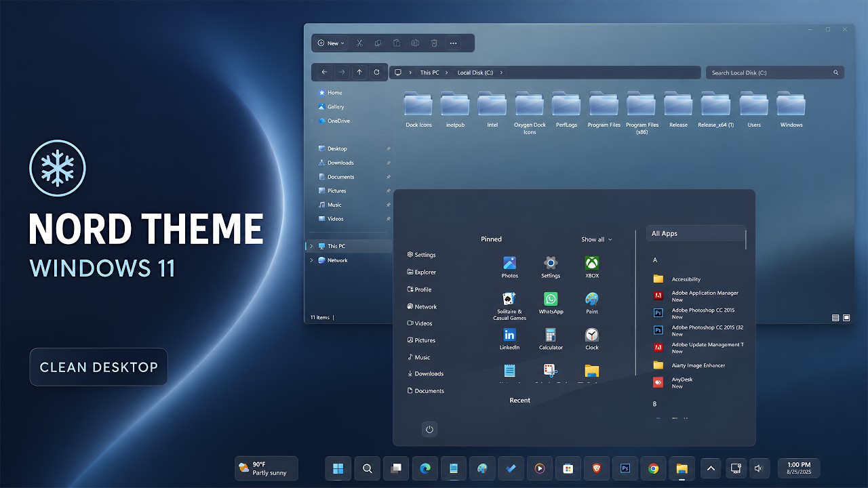Launch Photoshop from the taskbar
This screenshot has height=488, width=868.
tap(625, 468)
